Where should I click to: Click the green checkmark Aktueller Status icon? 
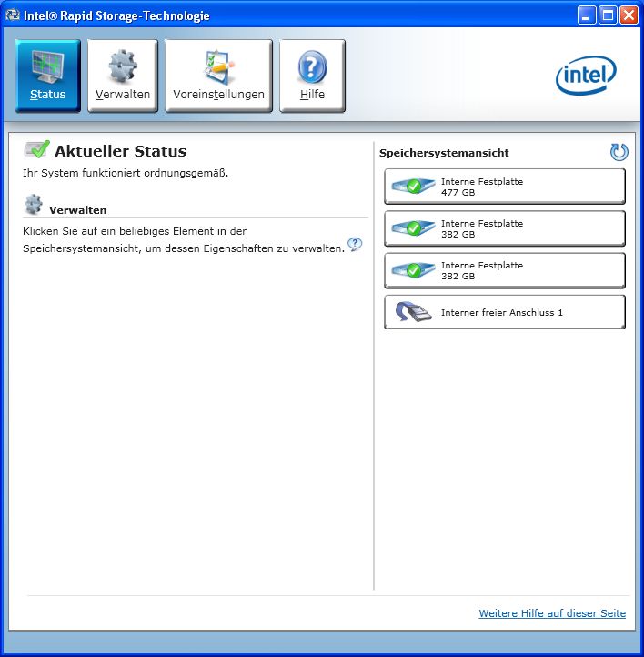click(37, 149)
